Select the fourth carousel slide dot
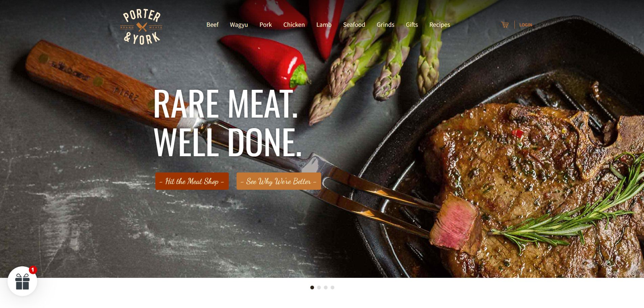This screenshot has height=308, width=644. (x=332, y=287)
